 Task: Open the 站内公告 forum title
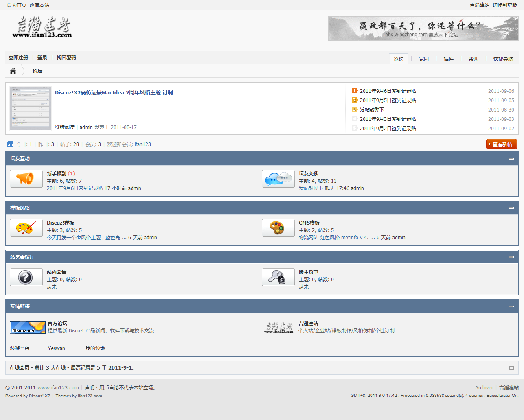pyautogui.click(x=57, y=272)
